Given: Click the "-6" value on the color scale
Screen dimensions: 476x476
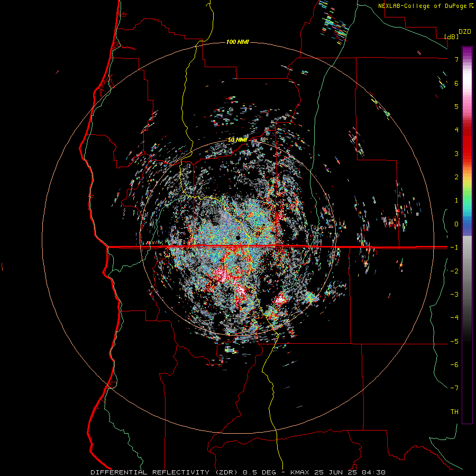Looking at the screenshot, I should [454, 365].
